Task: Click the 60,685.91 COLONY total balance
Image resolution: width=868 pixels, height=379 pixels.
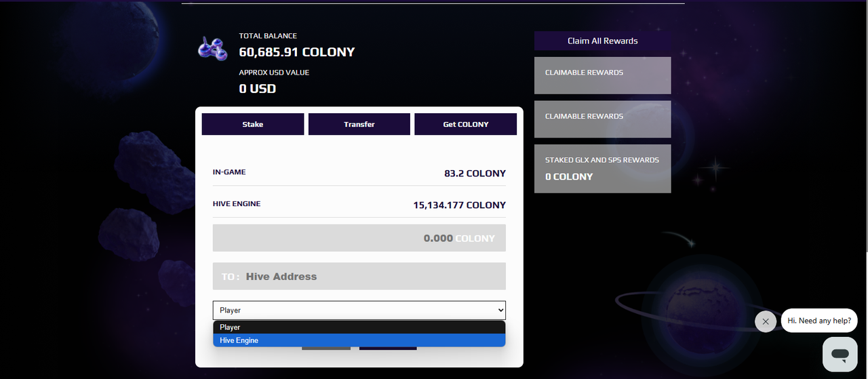Action: coord(297,52)
